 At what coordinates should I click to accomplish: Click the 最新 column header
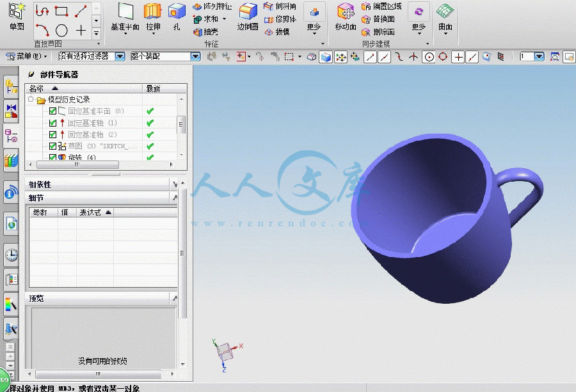(x=164, y=88)
